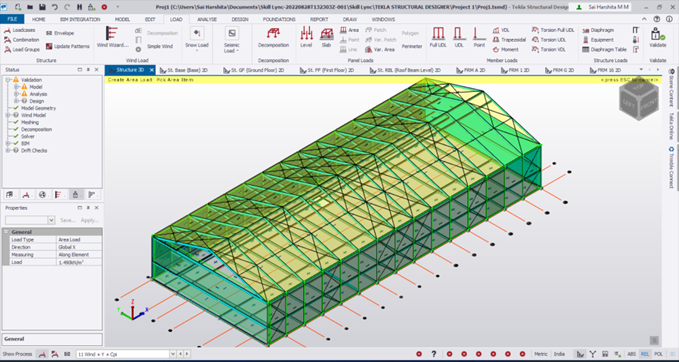The height and width of the screenshot is (362, 679).
Task: Switch to the DESIGN ribbon tab
Action: [x=240, y=19]
